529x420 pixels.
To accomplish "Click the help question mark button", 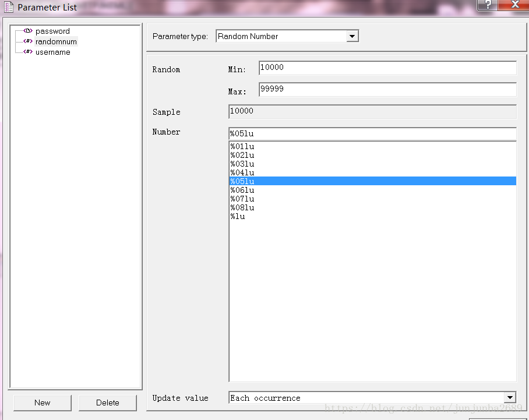I will coord(487,5).
